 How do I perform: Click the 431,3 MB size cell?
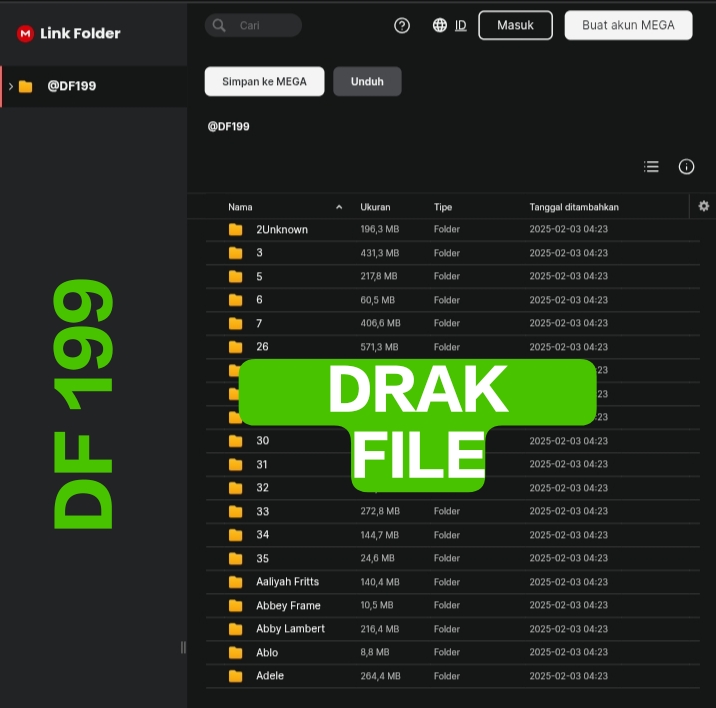379,253
